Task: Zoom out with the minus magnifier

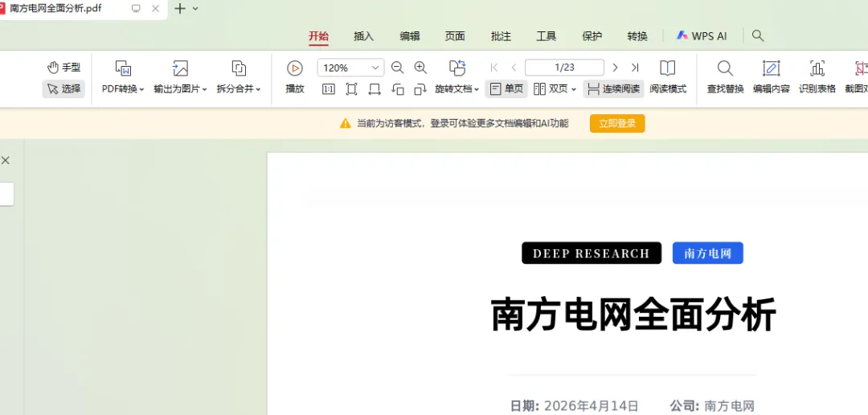Action: click(x=397, y=68)
